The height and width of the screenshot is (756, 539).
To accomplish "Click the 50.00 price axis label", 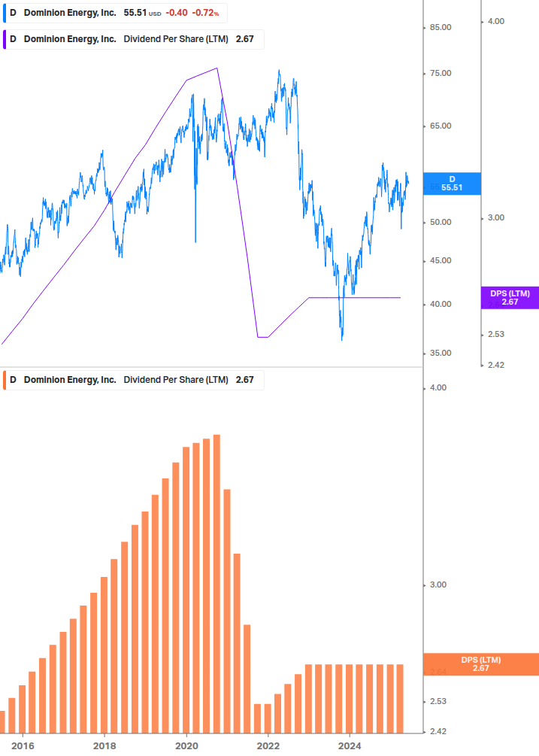I will (441, 222).
